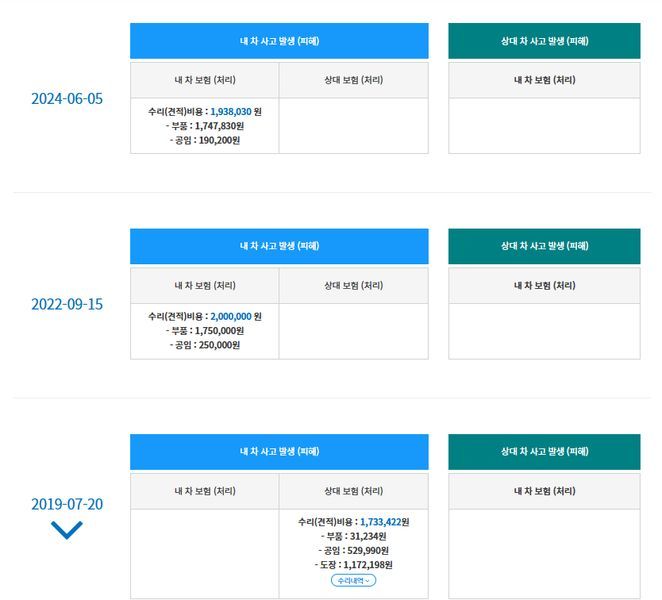Click 내 차 사고 발생 header for 2019-07-20
Screen dimensions: 662x600
click(x=279, y=452)
